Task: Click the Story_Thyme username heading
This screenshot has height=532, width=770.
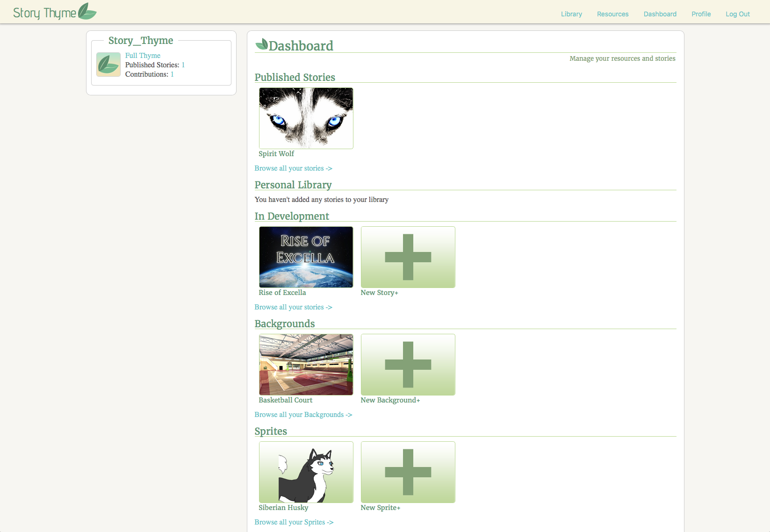Action: (141, 41)
